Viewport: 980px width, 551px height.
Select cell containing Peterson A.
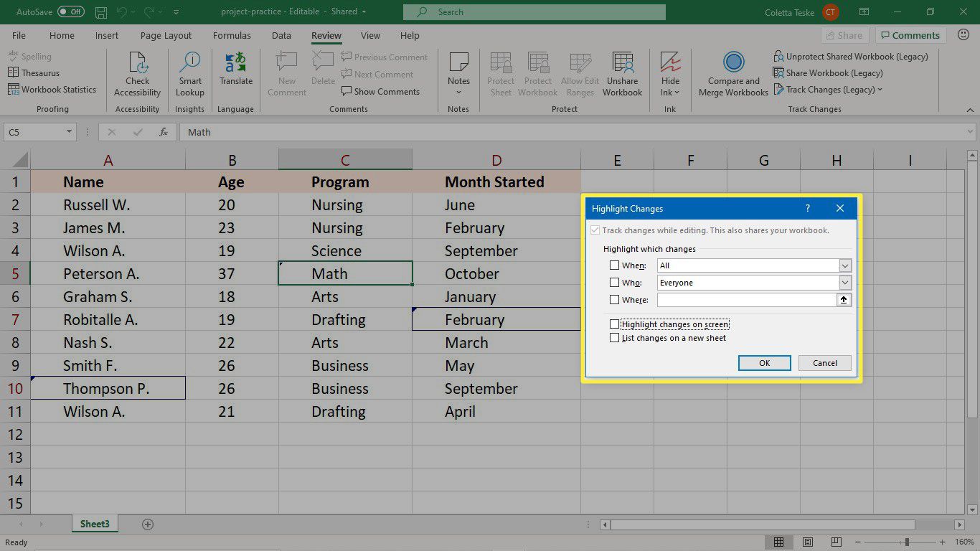click(108, 273)
